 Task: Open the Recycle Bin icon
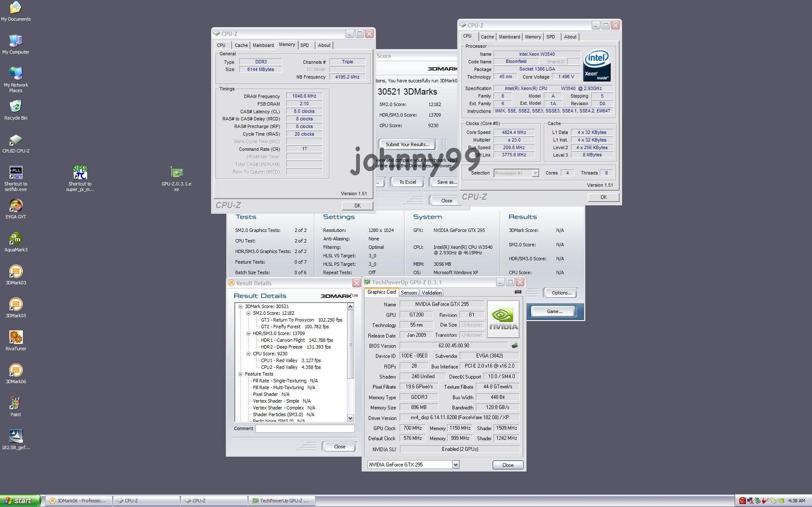(x=16, y=110)
